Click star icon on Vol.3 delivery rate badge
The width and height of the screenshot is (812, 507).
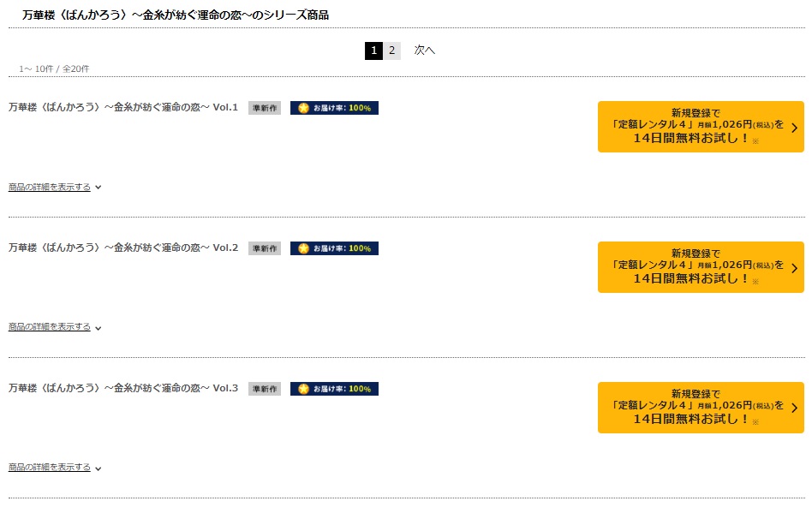(303, 389)
